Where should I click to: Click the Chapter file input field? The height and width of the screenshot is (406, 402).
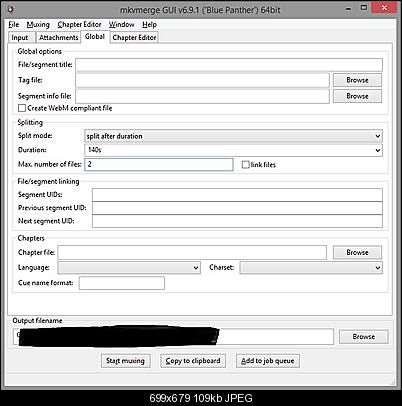tap(192, 252)
